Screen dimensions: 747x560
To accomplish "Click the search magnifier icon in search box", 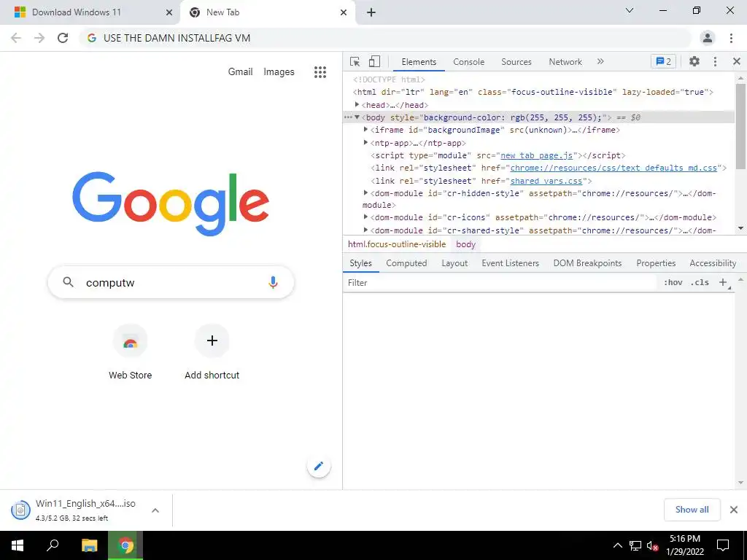I will (x=68, y=282).
